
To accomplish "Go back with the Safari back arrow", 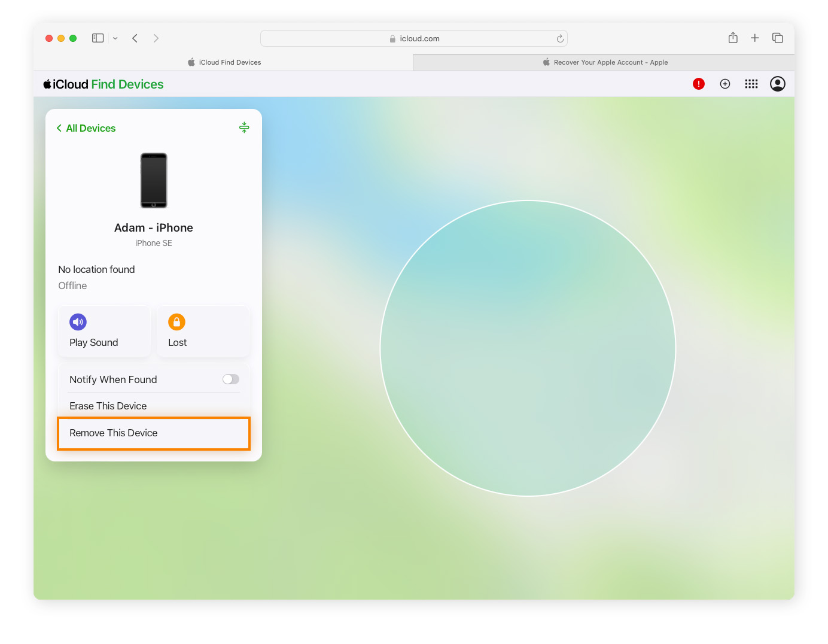I will [x=135, y=38].
